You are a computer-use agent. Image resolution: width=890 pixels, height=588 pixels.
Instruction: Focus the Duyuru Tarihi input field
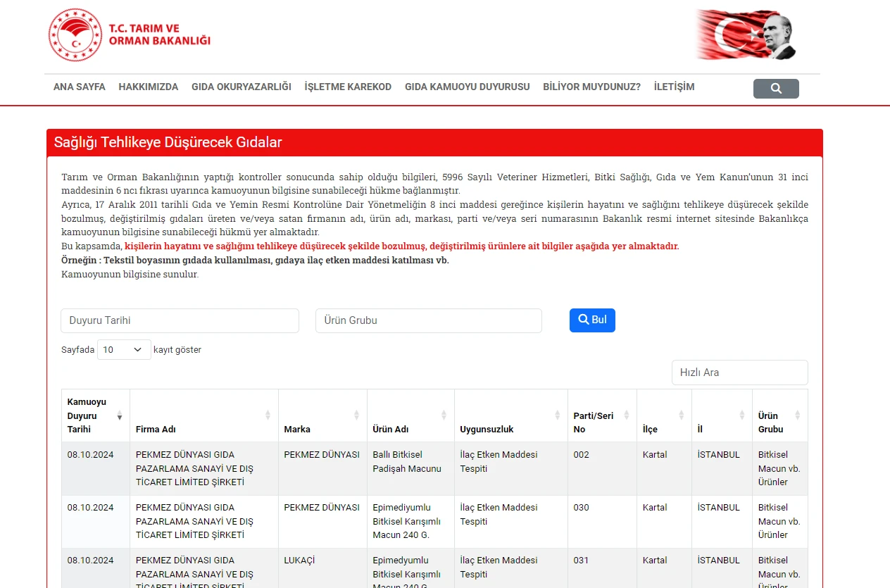click(x=180, y=320)
